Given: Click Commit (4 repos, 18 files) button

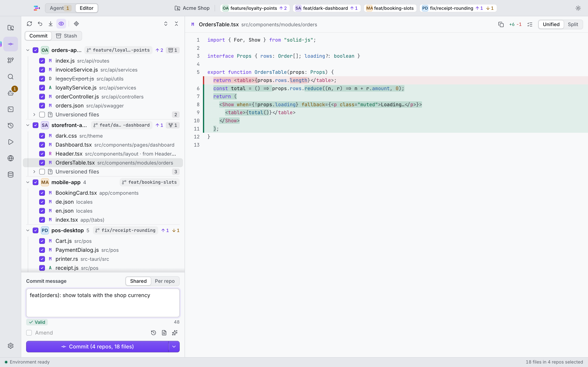Looking at the screenshot, I should point(97,346).
